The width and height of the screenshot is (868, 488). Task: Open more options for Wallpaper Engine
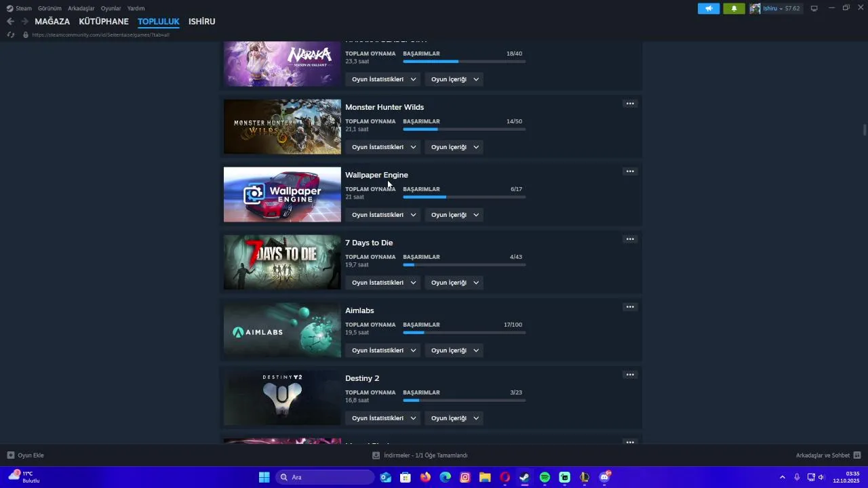click(630, 171)
